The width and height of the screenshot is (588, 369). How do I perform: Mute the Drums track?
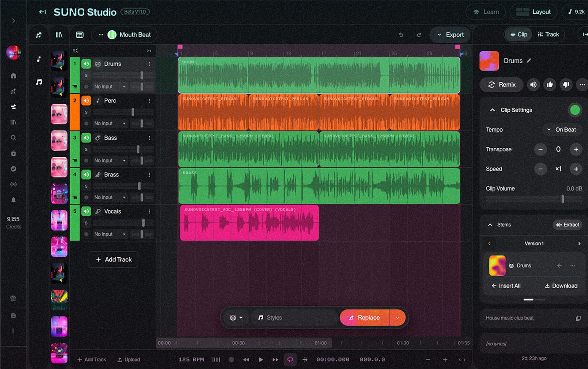[86, 64]
